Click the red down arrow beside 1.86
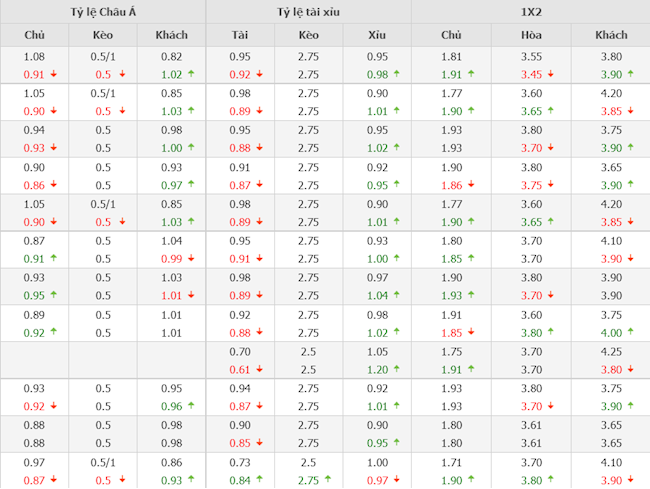 [x=470, y=184]
